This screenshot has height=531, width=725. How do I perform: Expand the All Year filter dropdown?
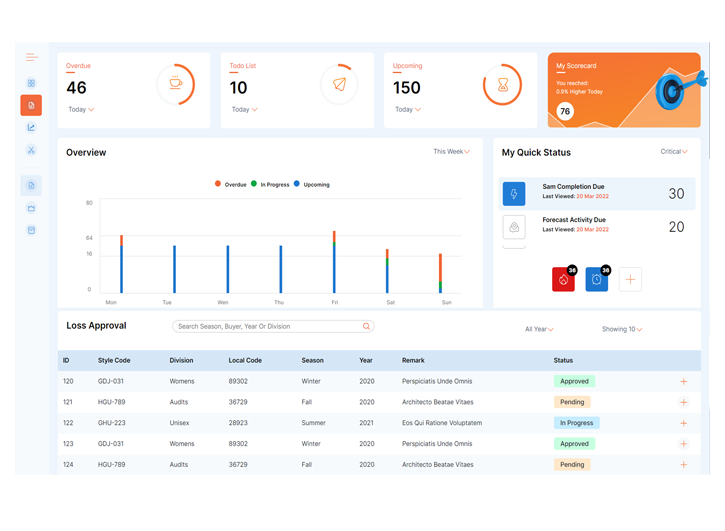point(539,329)
